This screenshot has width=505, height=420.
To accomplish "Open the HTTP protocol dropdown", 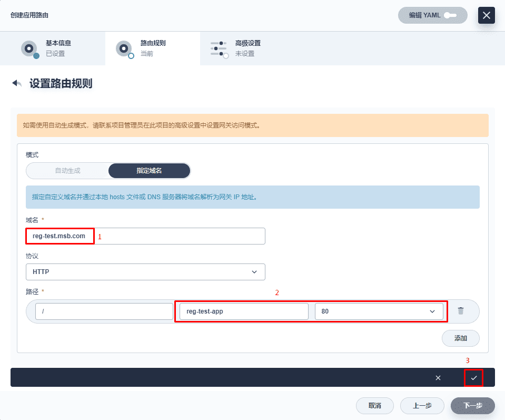I will coord(145,272).
